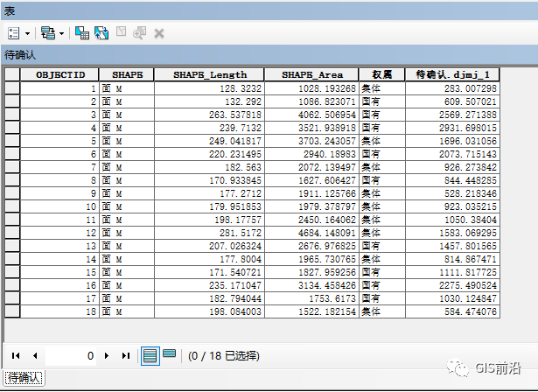Viewport: 538px width, 392px height.
Task: Click the 权属 column header
Action: point(382,74)
